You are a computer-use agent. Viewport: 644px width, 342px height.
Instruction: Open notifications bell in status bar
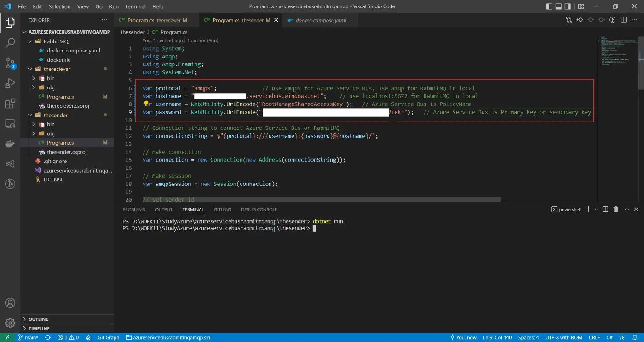tap(635, 337)
